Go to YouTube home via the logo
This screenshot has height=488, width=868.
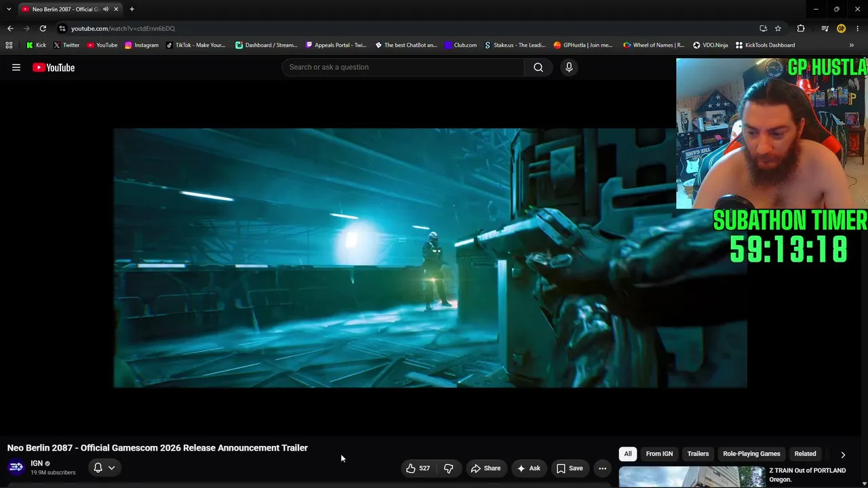tap(54, 67)
